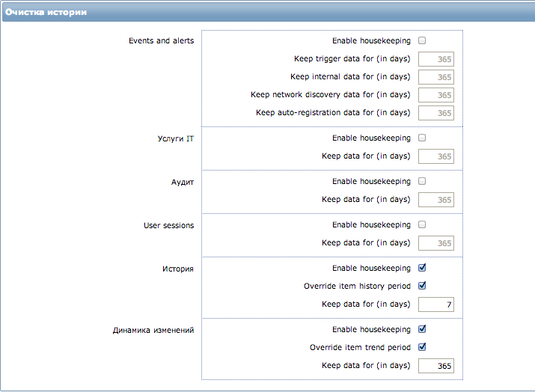Image resolution: width=535 pixels, height=392 pixels.
Task: Click the Events and alerts section label
Action: tap(162, 40)
